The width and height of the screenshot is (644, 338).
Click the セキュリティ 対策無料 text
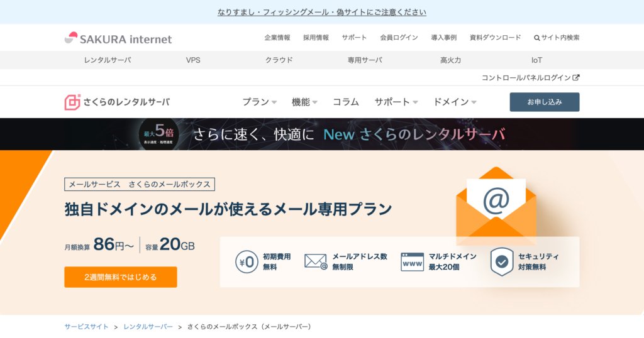[538, 262]
